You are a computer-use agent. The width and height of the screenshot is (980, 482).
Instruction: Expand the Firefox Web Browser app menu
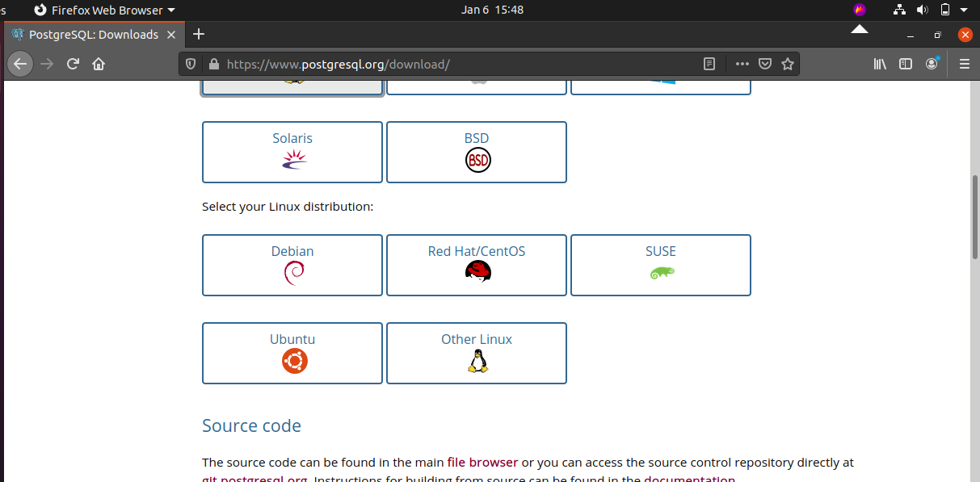pyautogui.click(x=104, y=10)
